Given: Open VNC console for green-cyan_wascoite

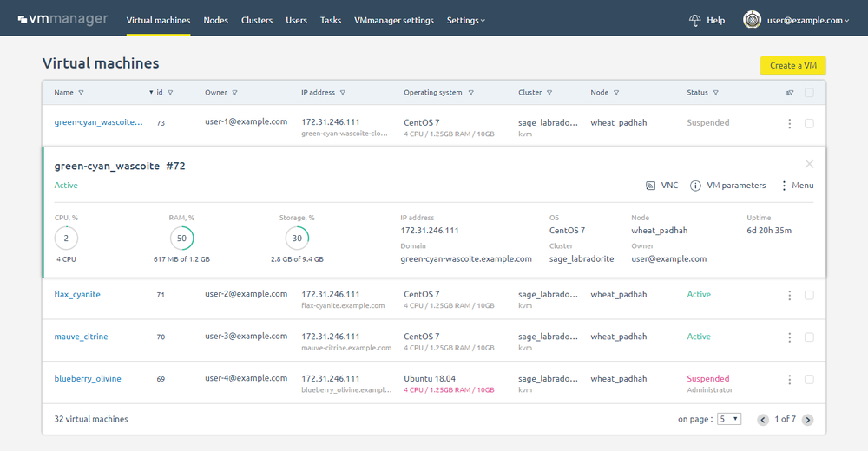Looking at the screenshot, I should pyautogui.click(x=661, y=186).
